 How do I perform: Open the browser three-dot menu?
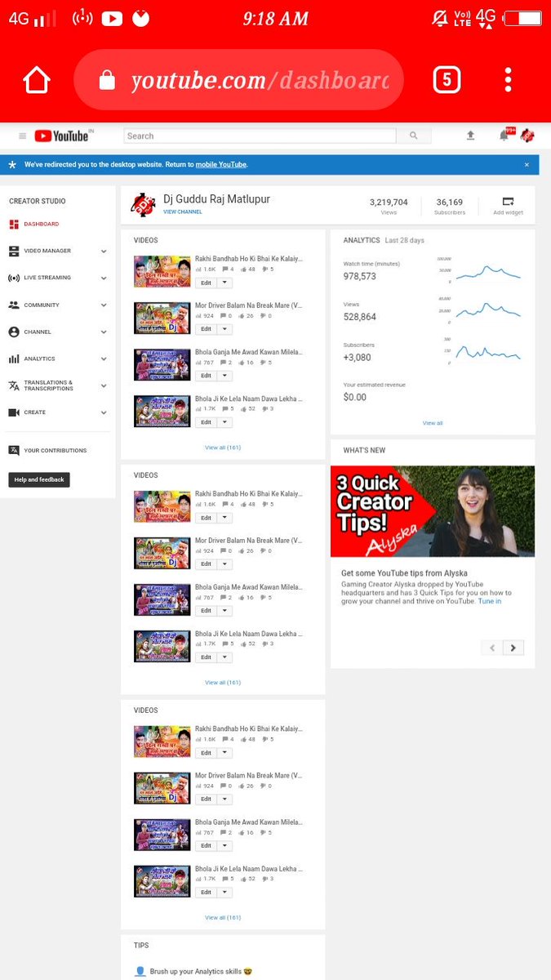point(508,79)
